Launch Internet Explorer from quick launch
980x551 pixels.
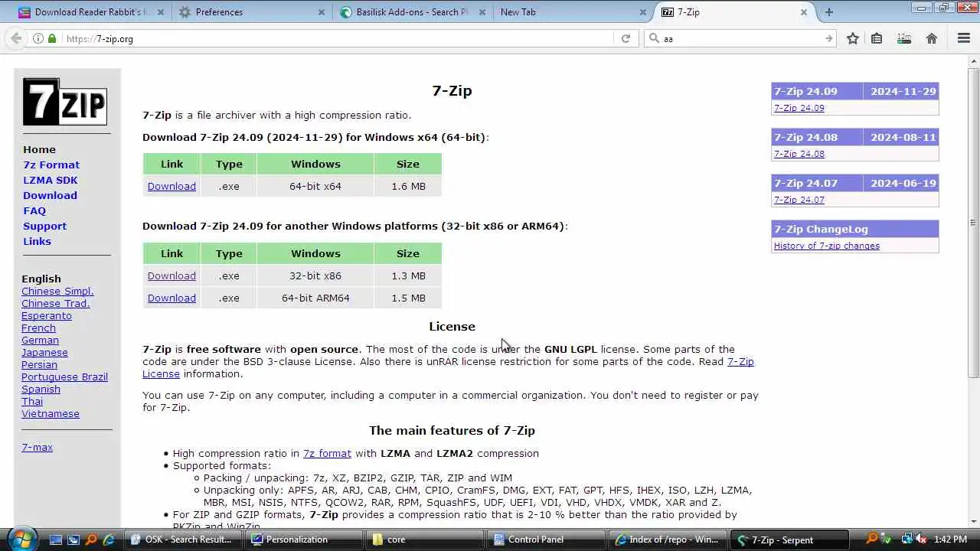[109, 540]
